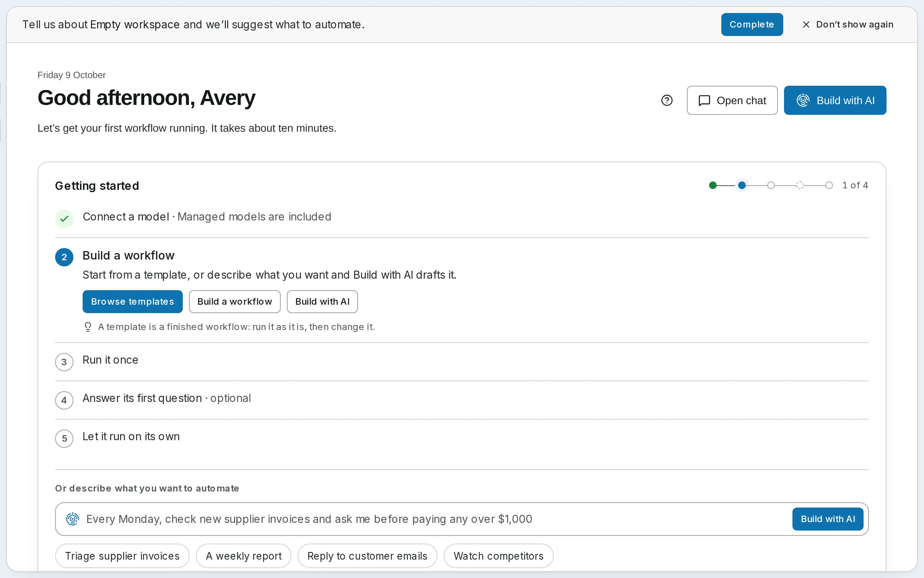Click the step 5 number badge
The height and width of the screenshot is (578, 924).
tap(64, 439)
